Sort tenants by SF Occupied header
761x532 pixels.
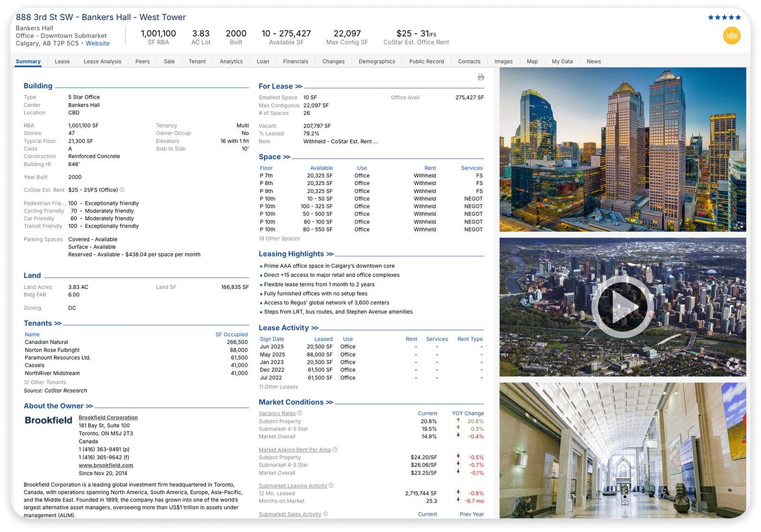[232, 335]
